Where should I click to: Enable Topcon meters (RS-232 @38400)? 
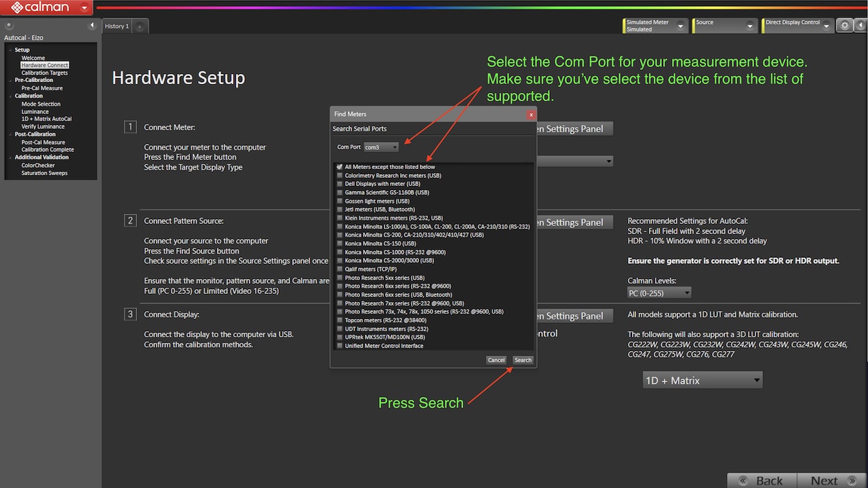(339, 320)
